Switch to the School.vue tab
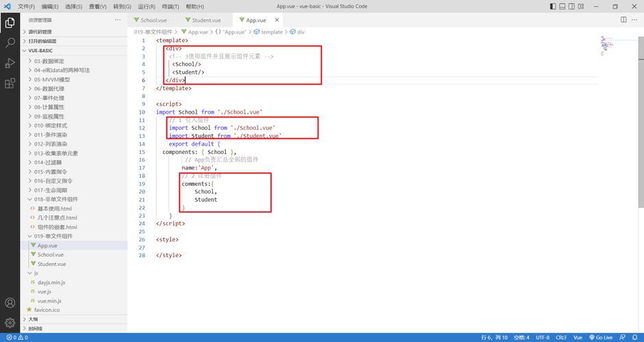The height and width of the screenshot is (342, 644). [153, 20]
